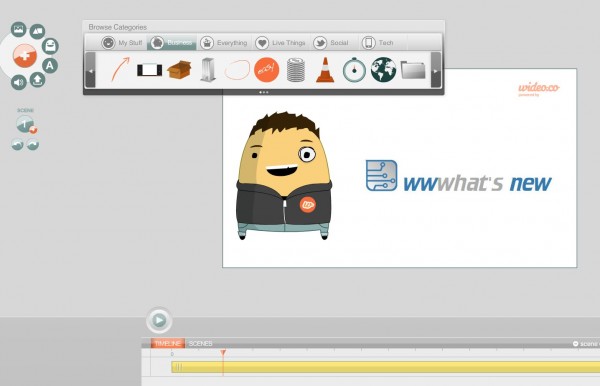Insert the gray skyscraper object

pos(208,70)
